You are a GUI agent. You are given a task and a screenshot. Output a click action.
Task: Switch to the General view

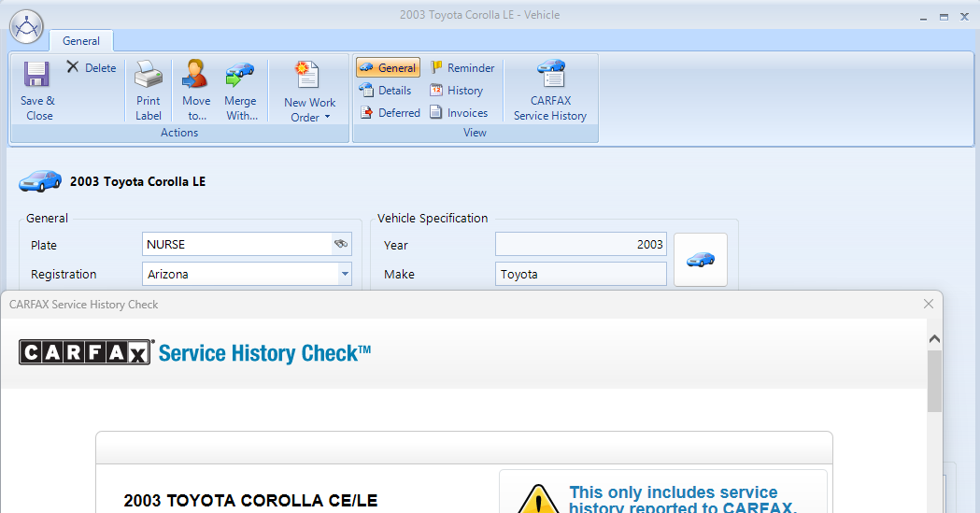coord(388,67)
